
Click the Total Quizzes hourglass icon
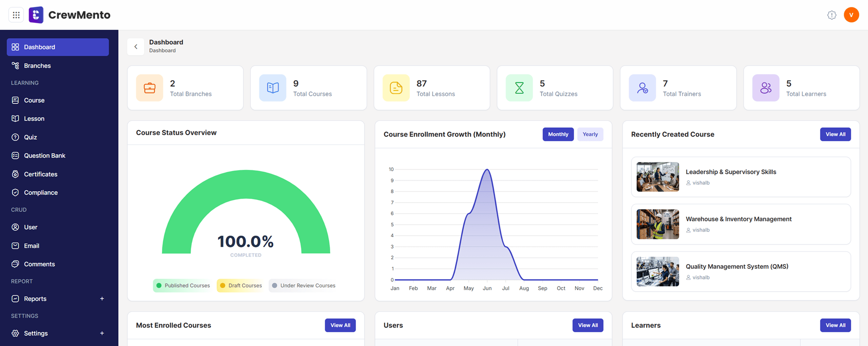[519, 88]
